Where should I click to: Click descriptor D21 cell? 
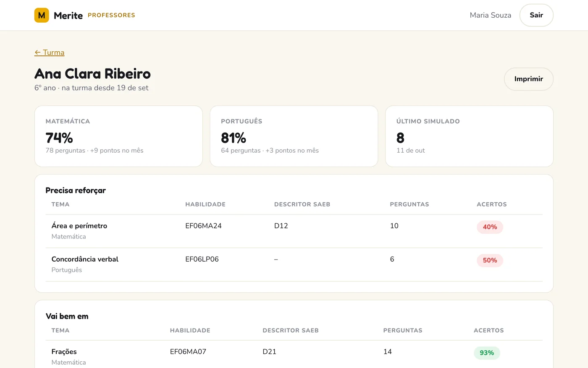[x=270, y=352]
